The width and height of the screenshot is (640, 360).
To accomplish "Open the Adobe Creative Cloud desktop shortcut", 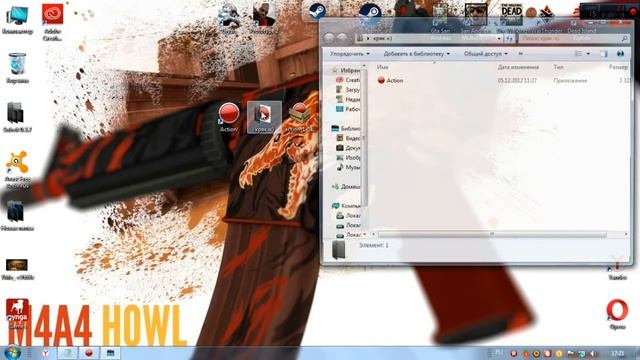I will (52, 21).
